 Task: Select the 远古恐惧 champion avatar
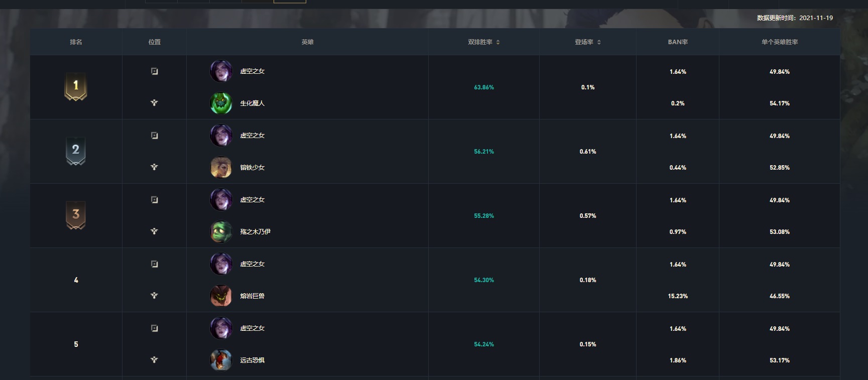(221, 360)
